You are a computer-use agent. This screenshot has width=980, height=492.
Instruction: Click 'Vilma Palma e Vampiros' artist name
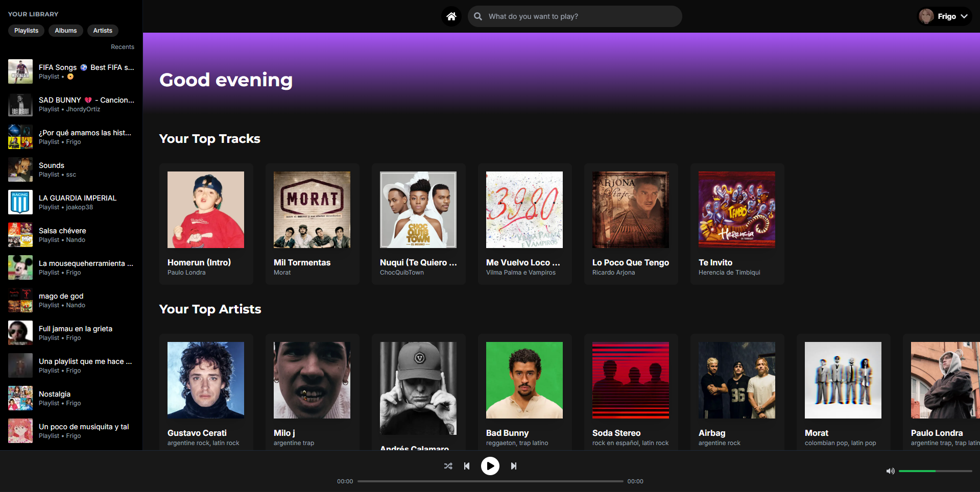tap(521, 273)
